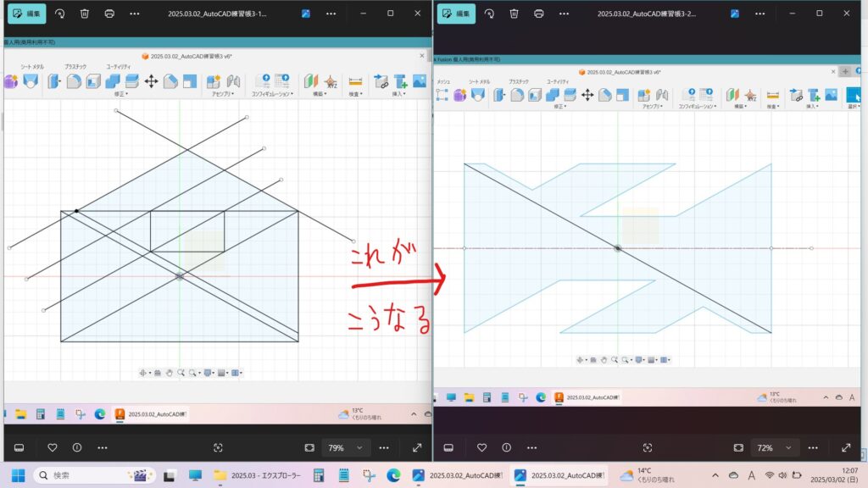The image size is (868, 488).
Task: Switch to the エクスプローラー taskbar item
Action: [258, 476]
